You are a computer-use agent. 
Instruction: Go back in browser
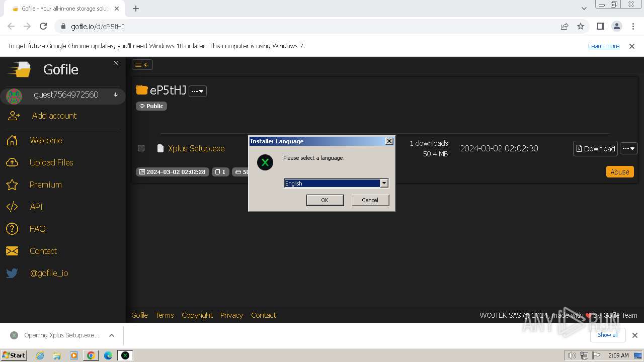click(11, 26)
